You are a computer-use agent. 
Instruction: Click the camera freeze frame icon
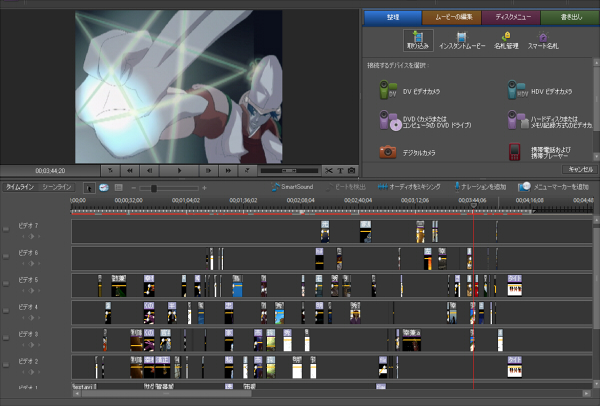(351, 171)
